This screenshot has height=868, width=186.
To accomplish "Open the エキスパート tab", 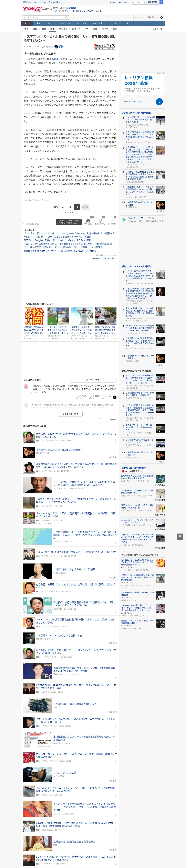I will coord(64,24).
